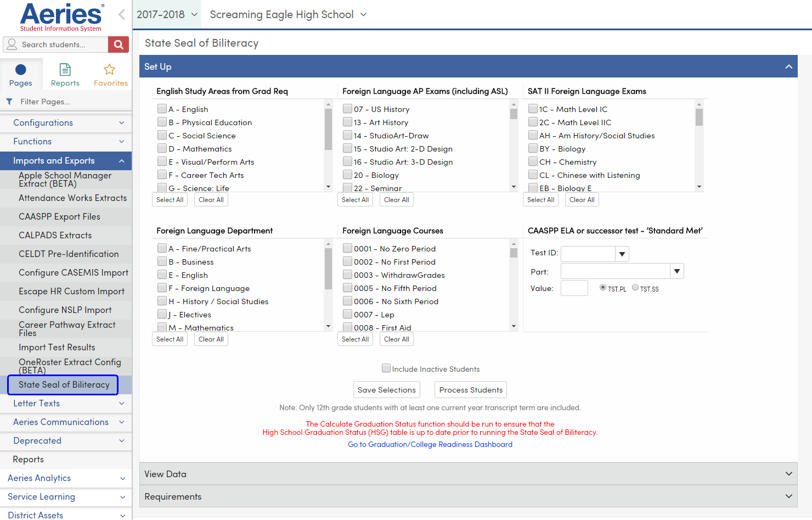The height and width of the screenshot is (520, 812).
Task: Click the Value input field
Action: pos(574,287)
